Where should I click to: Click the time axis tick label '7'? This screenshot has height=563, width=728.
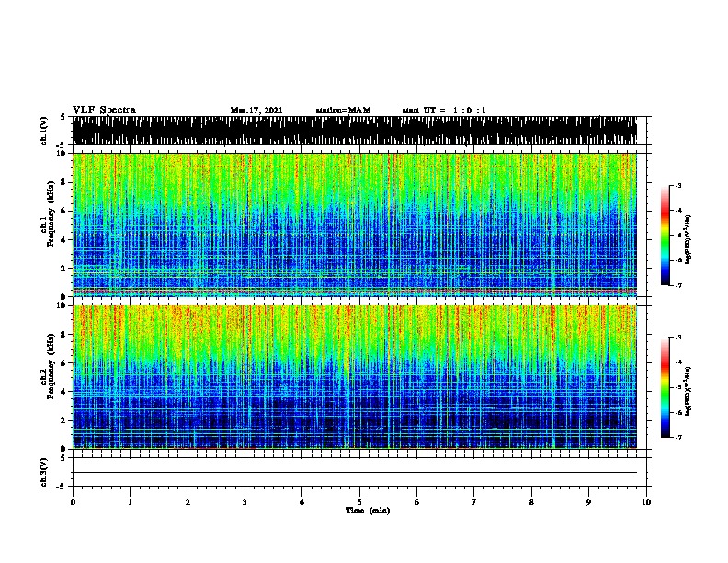[474, 502]
